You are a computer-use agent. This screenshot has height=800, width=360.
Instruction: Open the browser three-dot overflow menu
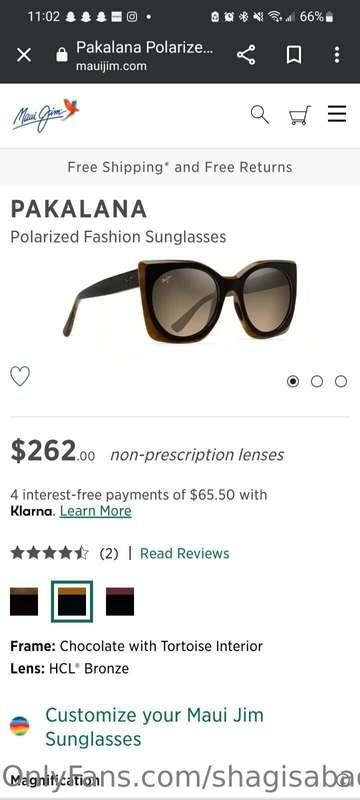tap(337, 55)
